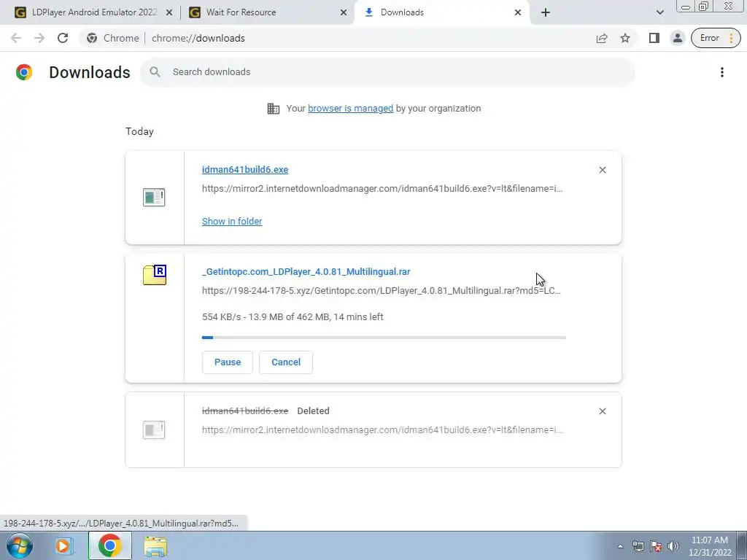Focus the Search downloads field
Image resolution: width=747 pixels, height=560 pixels.
(387, 72)
